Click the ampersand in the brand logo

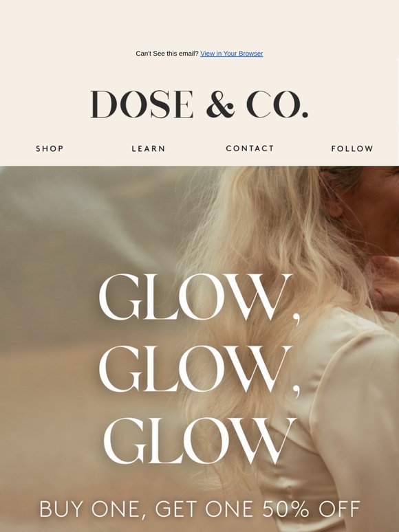(x=220, y=104)
